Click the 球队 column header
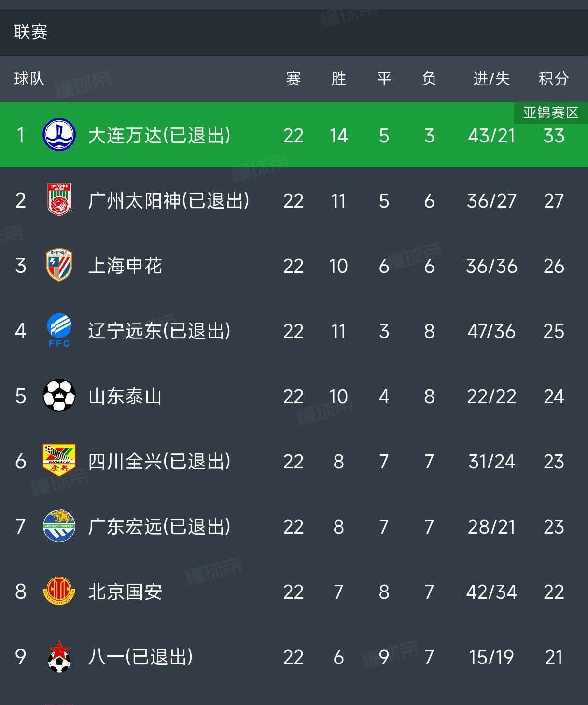 (29, 79)
